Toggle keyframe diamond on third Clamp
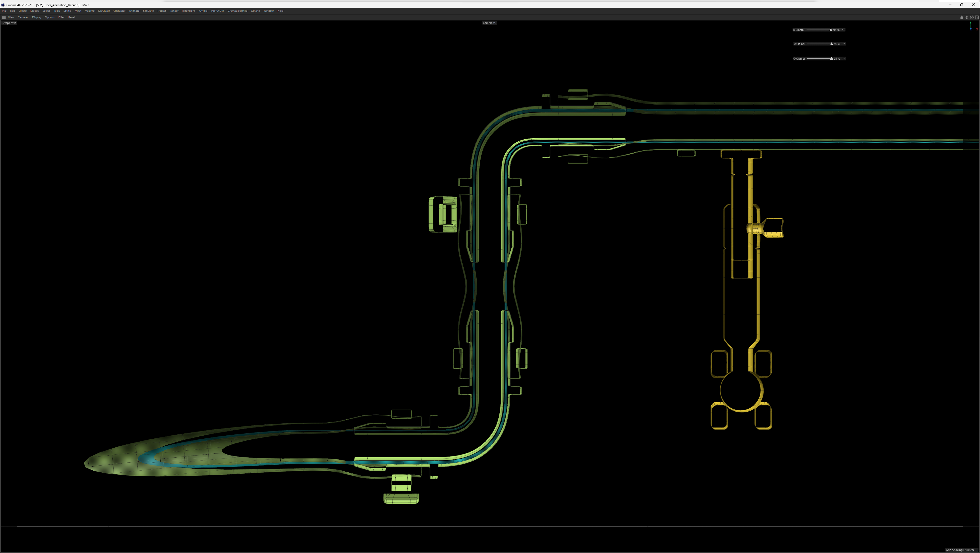The height and width of the screenshot is (553, 980). [794, 59]
